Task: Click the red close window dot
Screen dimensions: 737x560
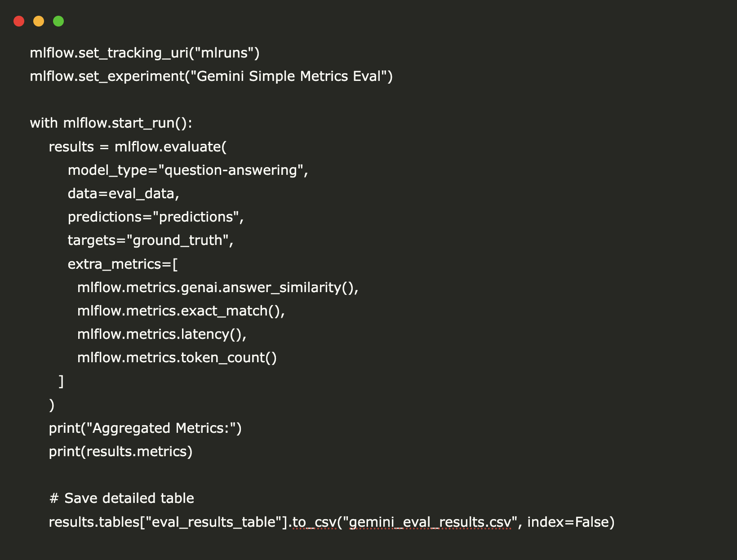Action: (x=19, y=21)
